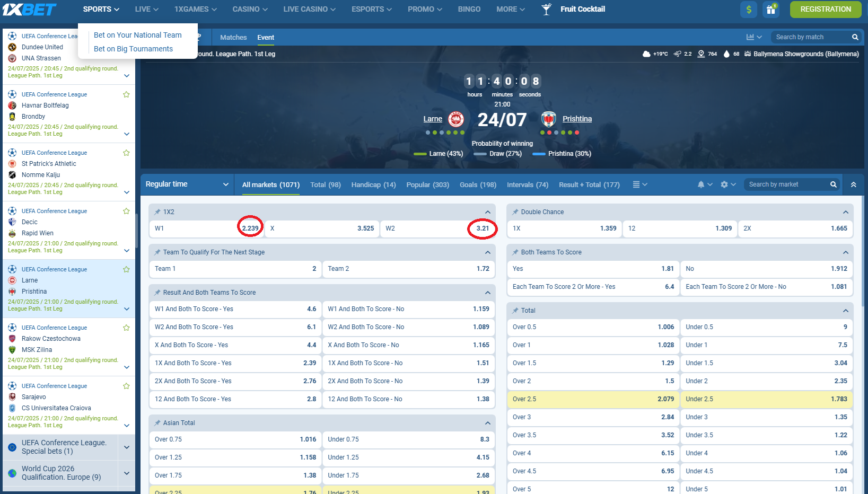The height and width of the screenshot is (494, 868).
Task: Open the LIVE menu
Action: click(146, 9)
